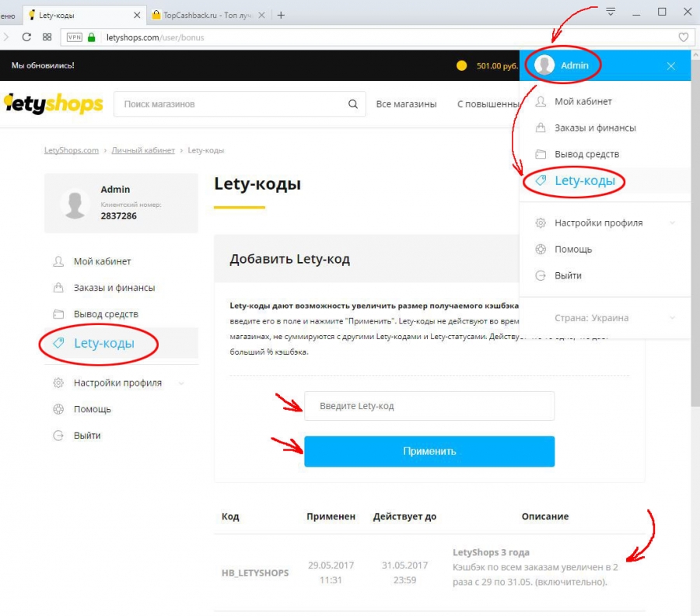Screen dimensions: 700x616
Task: Click gear icon in left sidebar
Action: 58,383
